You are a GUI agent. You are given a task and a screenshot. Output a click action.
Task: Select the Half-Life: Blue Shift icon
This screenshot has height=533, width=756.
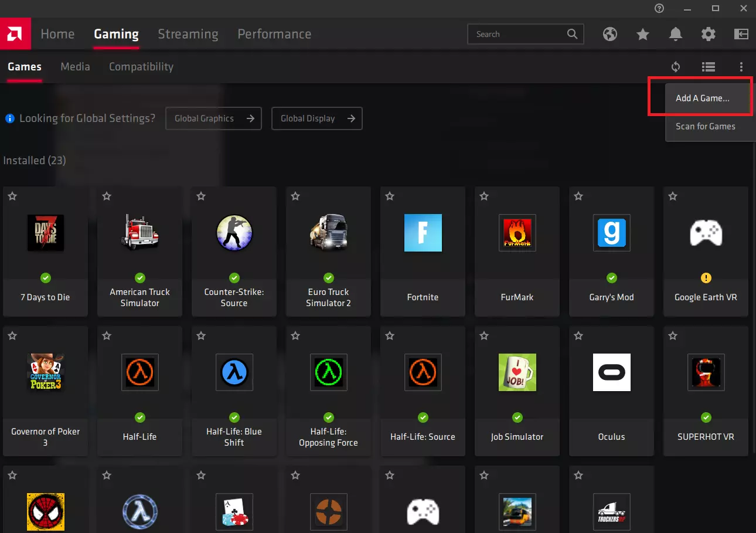tap(234, 372)
